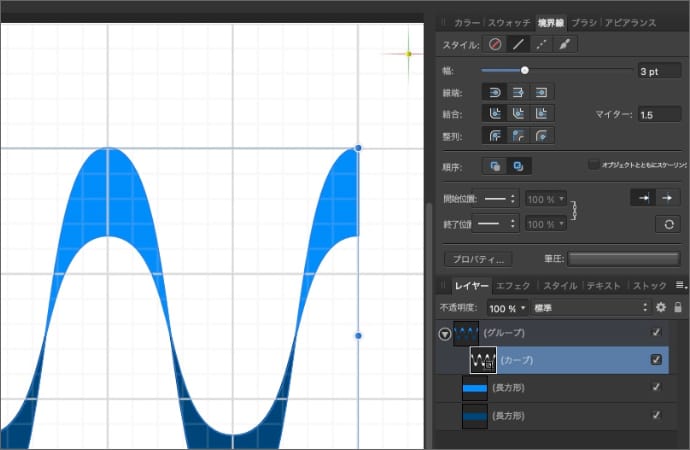Open the エフェクト tab
The height and width of the screenshot is (450, 690).
514,286
